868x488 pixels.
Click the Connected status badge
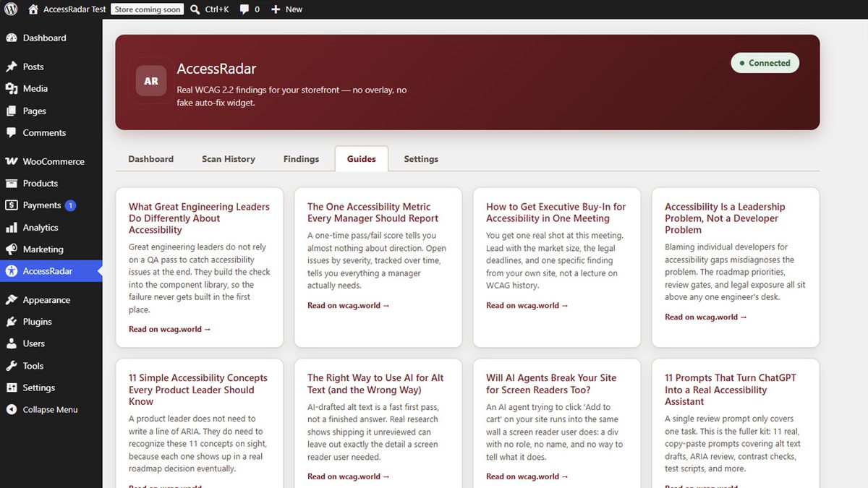click(x=765, y=63)
